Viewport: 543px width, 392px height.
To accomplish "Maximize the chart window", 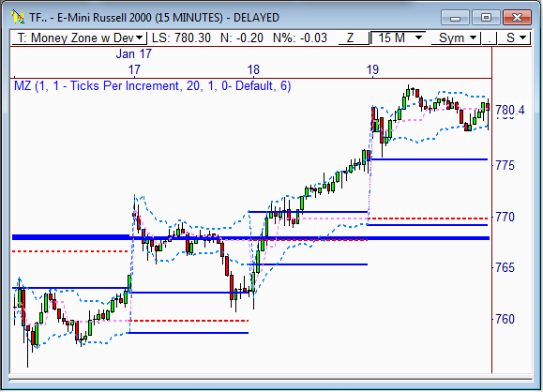I will [x=486, y=17].
